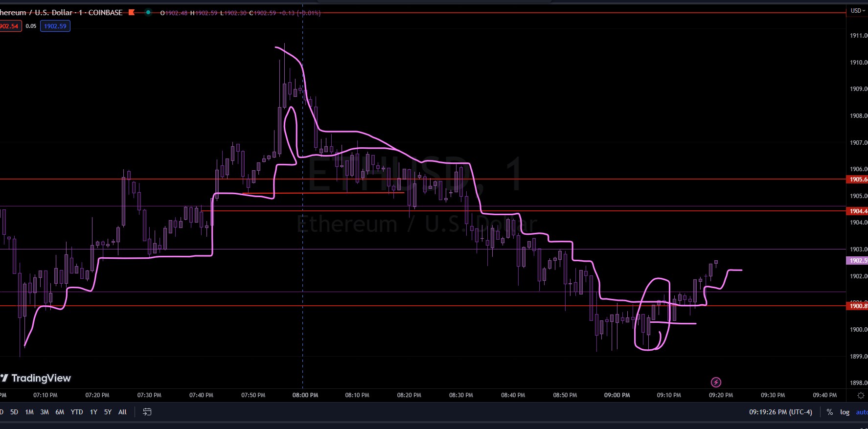Click the 08:40 PM time axis label
The height and width of the screenshot is (429, 868).
(x=513, y=395)
